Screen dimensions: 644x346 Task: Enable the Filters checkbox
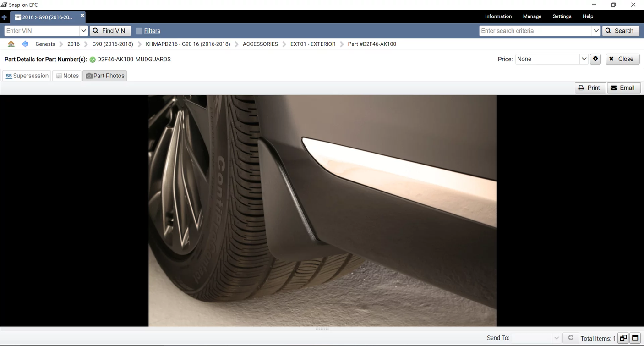pyautogui.click(x=139, y=31)
